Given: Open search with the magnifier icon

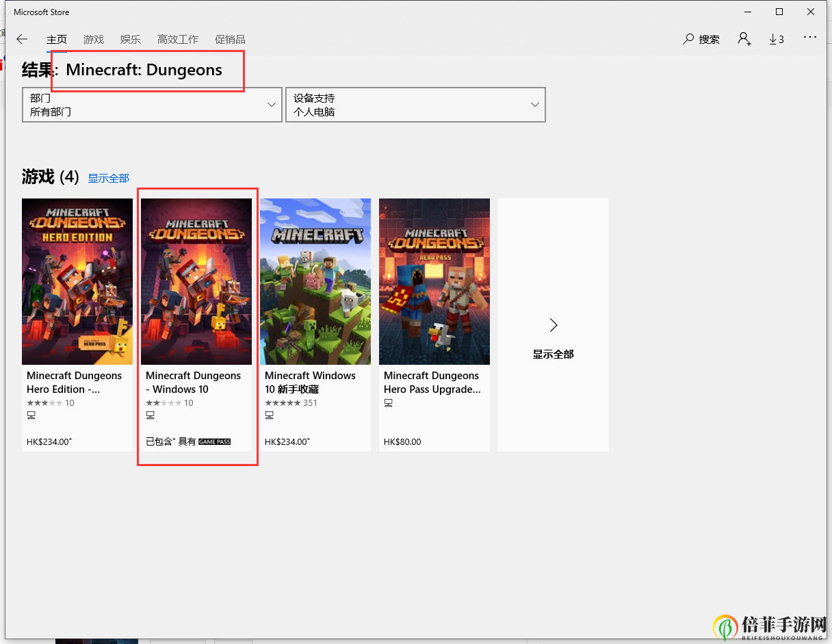Looking at the screenshot, I should click(x=688, y=39).
